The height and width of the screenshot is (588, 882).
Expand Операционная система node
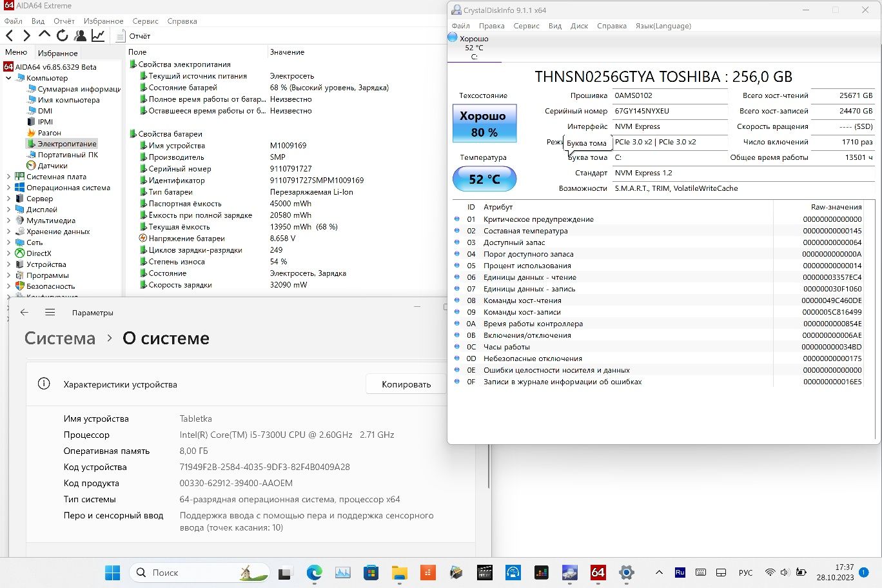[8, 188]
